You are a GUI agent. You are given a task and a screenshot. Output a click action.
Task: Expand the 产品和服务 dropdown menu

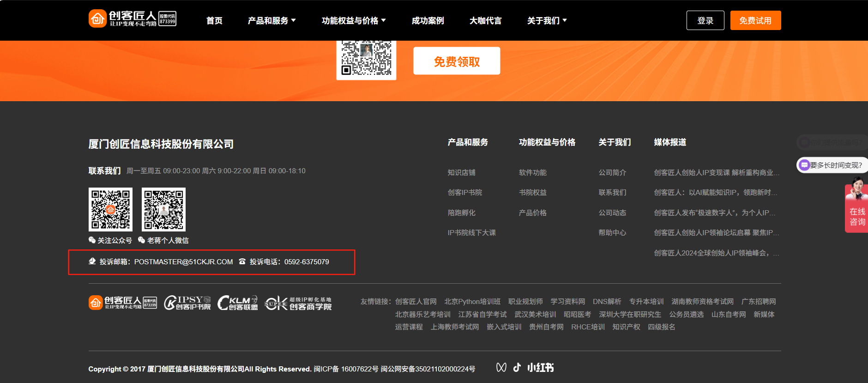click(x=271, y=21)
